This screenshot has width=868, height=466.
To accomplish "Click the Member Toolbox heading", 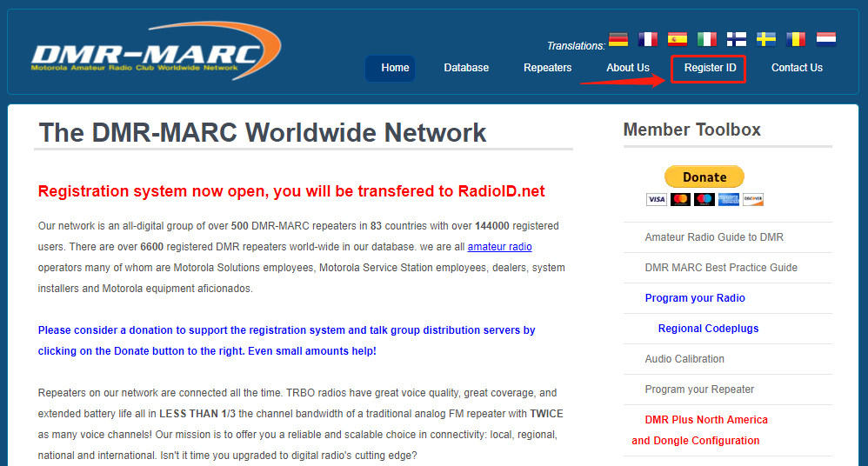I will click(x=692, y=130).
